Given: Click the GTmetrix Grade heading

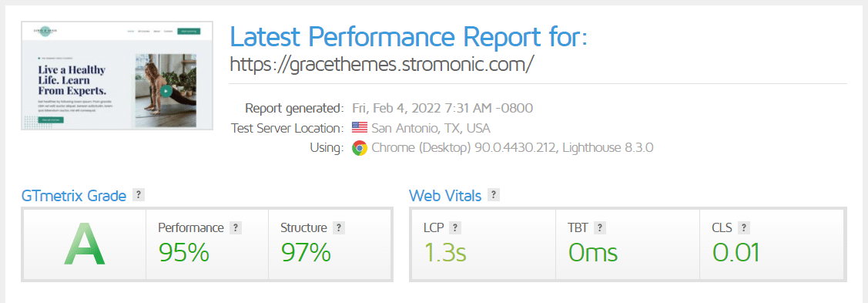Looking at the screenshot, I should click(x=74, y=196).
